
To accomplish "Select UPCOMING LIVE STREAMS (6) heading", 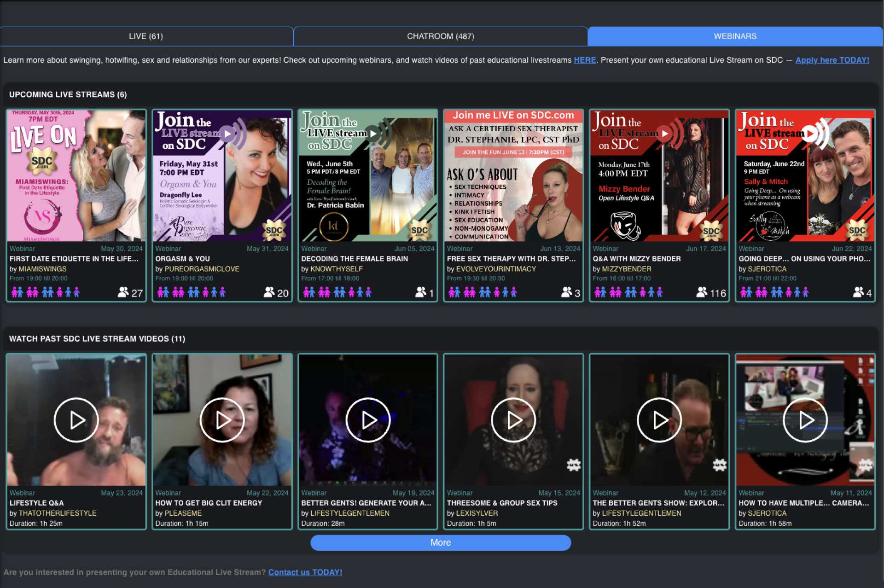I will click(x=68, y=94).
